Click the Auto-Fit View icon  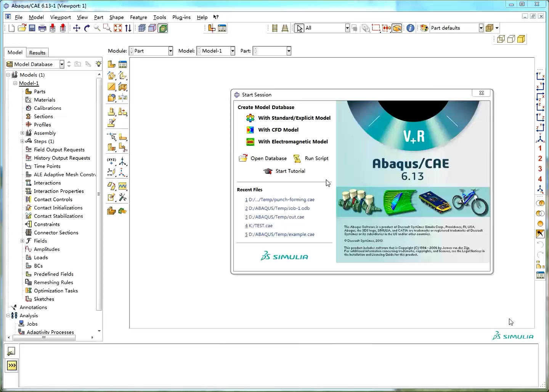point(118,28)
